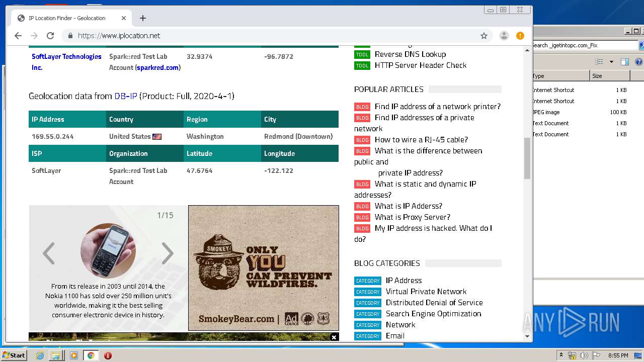Sort the Explorer list by the Size column
The height and width of the screenshot is (362, 644).
609,76
